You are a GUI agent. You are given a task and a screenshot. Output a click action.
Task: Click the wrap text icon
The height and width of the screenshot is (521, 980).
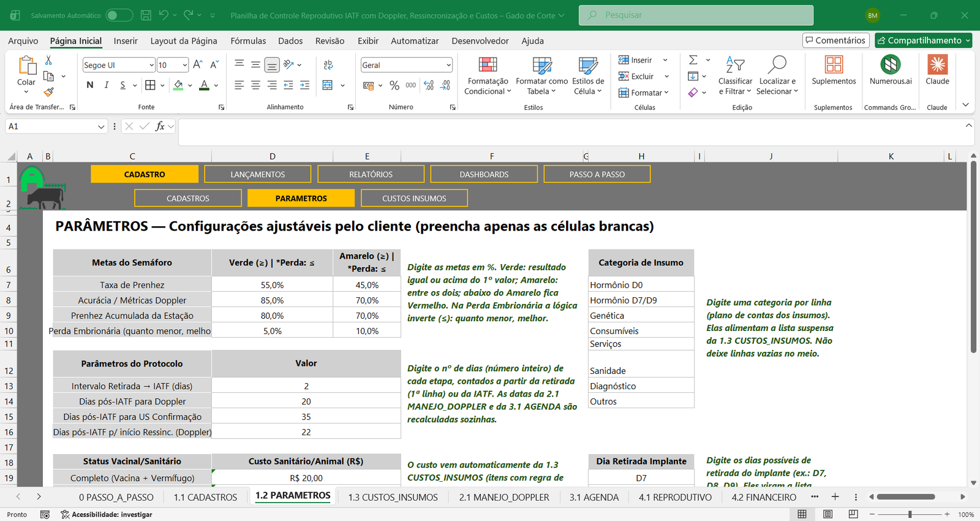328,64
